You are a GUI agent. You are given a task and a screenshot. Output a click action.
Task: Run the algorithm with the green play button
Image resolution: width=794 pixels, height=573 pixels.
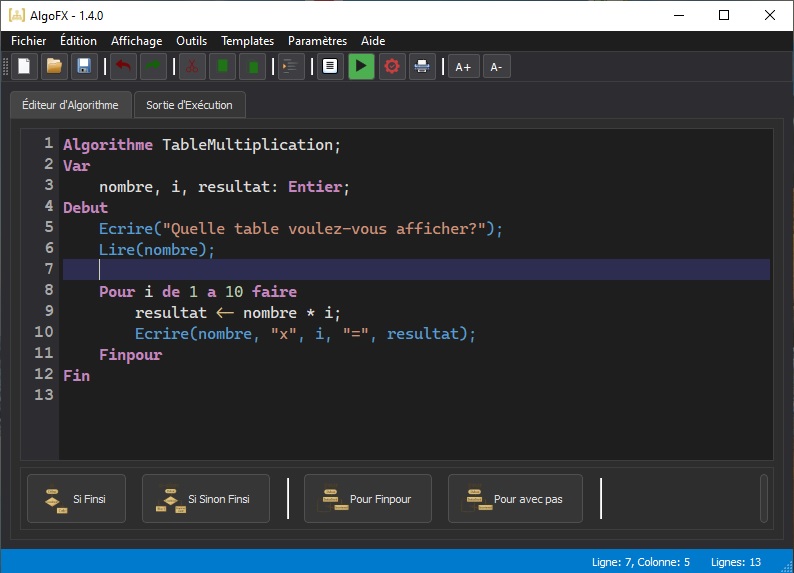[361, 66]
